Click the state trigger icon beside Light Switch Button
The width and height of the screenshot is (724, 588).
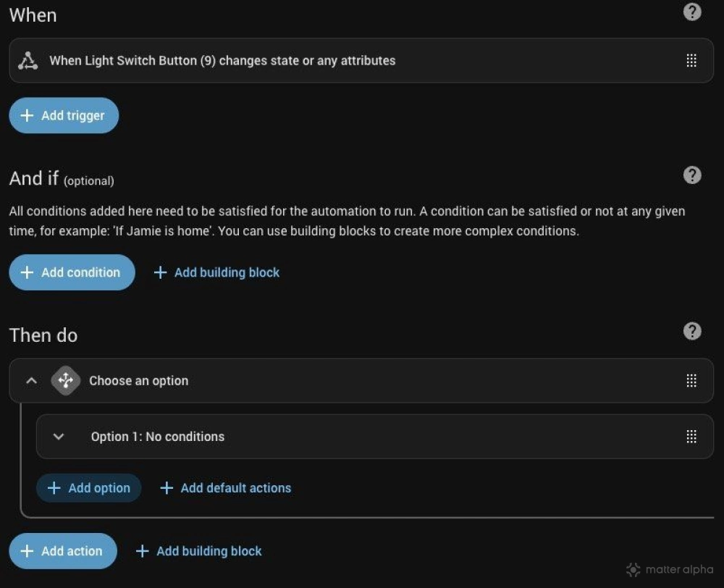28,61
